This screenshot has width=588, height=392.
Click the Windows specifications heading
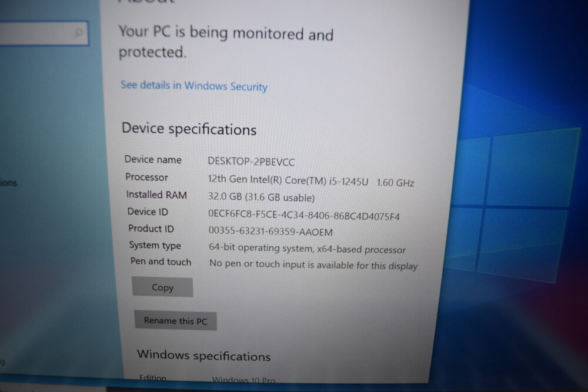[x=203, y=356]
